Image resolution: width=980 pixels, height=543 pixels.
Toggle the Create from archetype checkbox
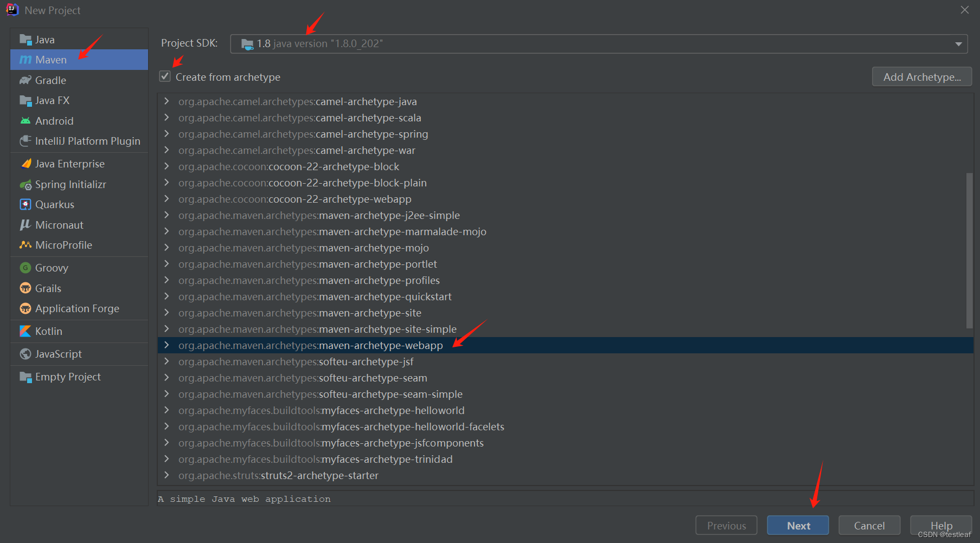(x=165, y=76)
